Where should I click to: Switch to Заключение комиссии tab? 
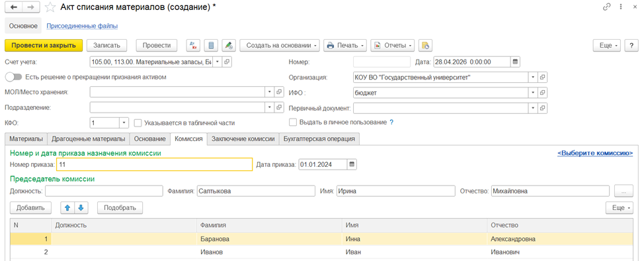pos(243,138)
